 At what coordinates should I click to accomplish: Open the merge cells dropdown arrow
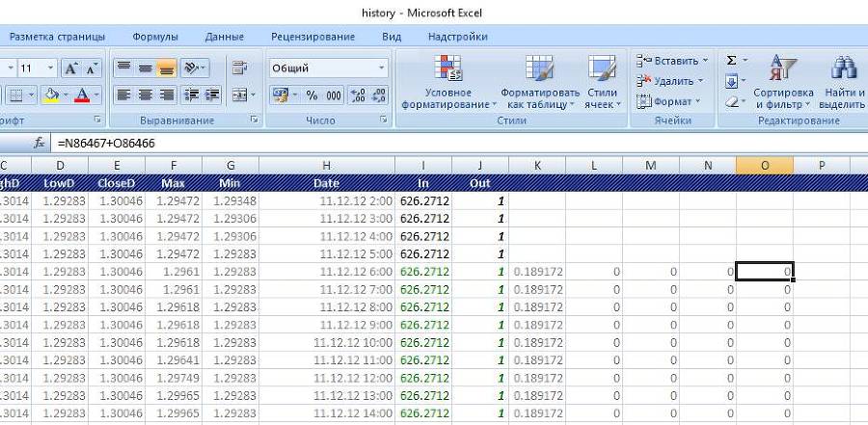tap(253, 95)
